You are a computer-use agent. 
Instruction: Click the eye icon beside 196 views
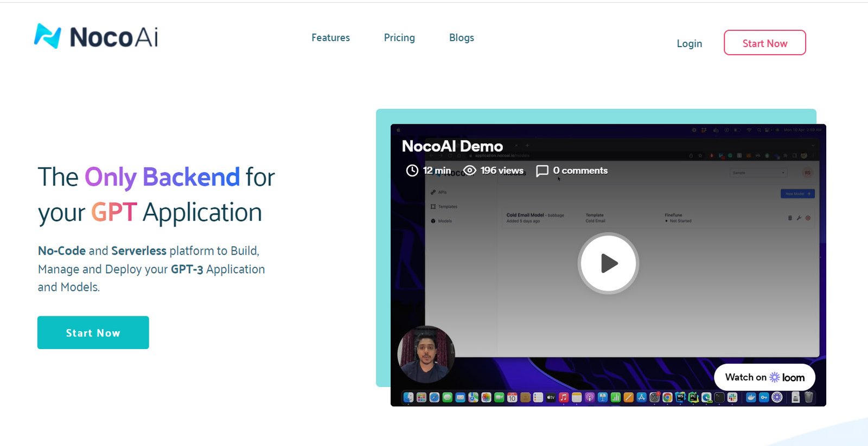tap(469, 171)
